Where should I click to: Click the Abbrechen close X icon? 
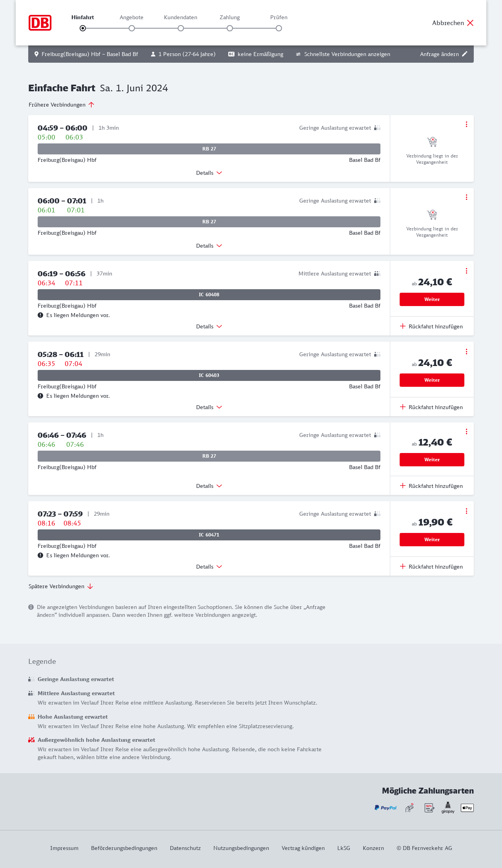coord(470,23)
